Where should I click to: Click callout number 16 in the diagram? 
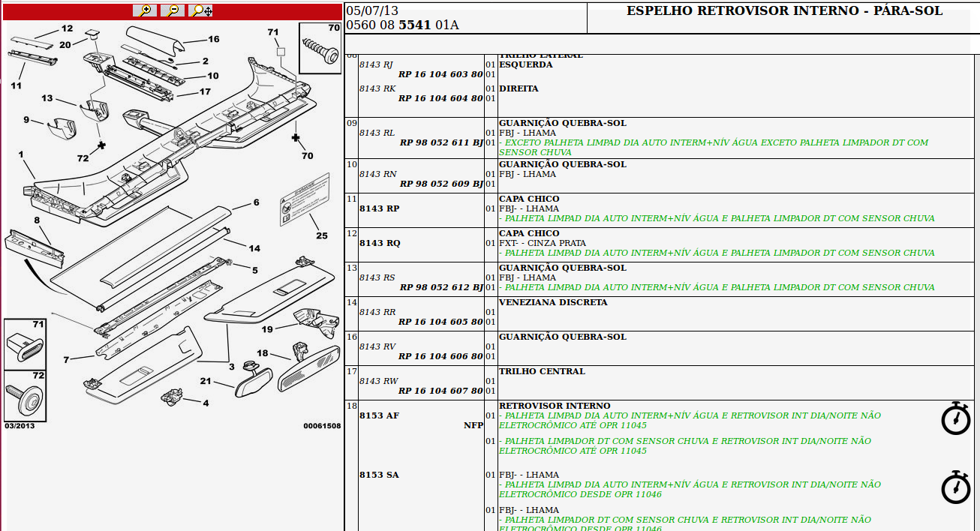coord(213,39)
